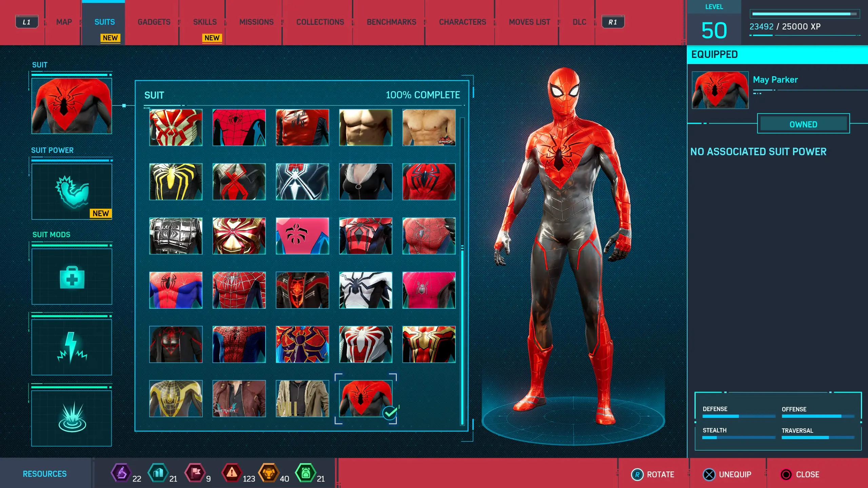Click the May Parker equipped suit thumbnail
This screenshot has height=488, width=868.
(x=720, y=90)
